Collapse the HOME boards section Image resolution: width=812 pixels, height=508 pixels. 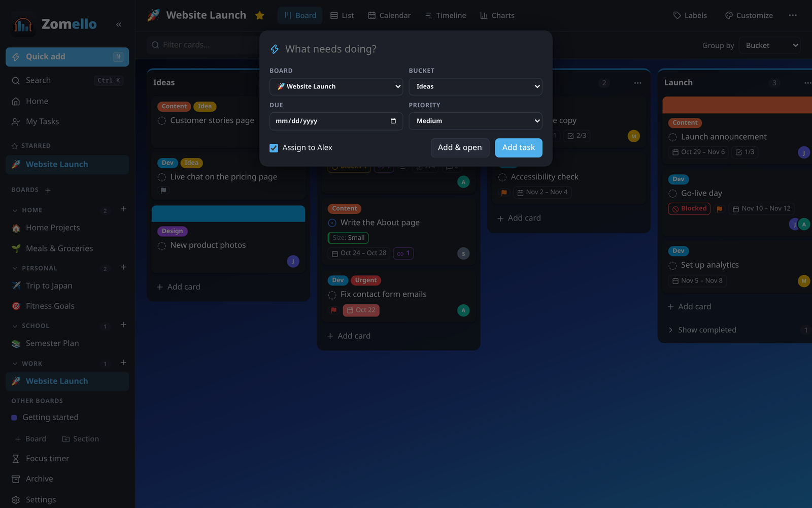pos(15,210)
